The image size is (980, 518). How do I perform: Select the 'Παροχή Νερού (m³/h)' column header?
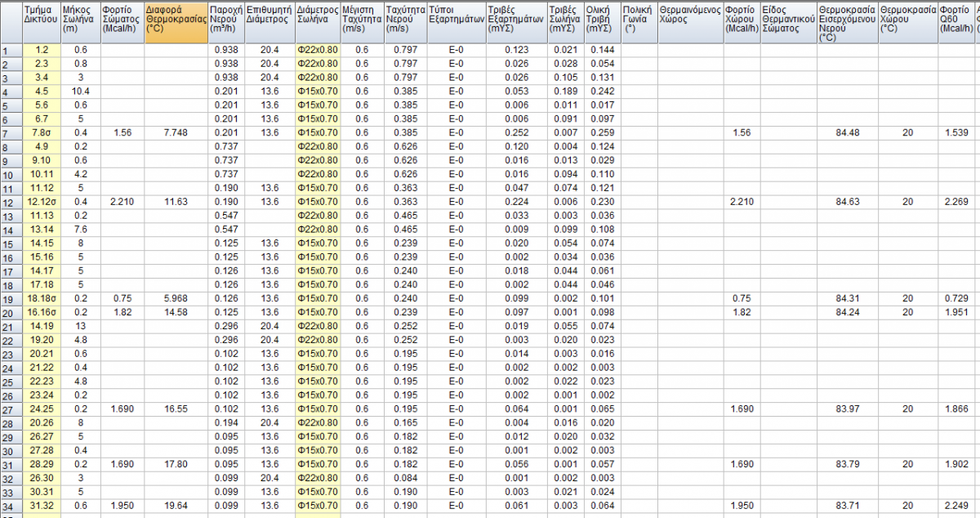(x=226, y=22)
